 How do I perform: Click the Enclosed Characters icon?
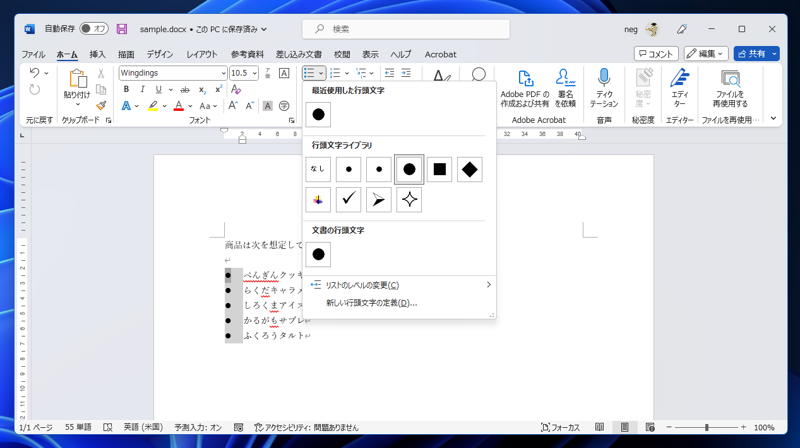(284, 106)
